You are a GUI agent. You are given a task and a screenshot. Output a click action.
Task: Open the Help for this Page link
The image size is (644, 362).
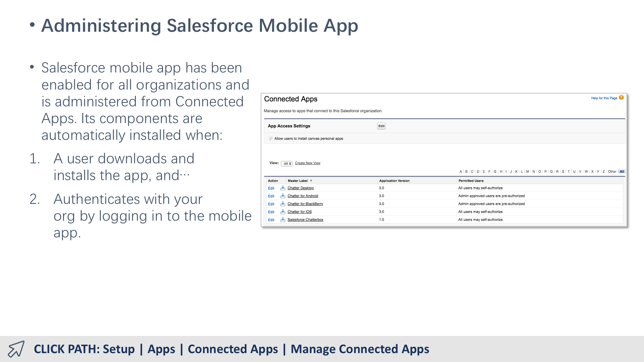pos(604,98)
